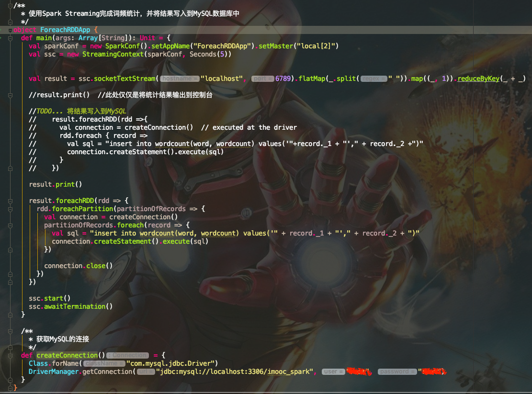Click the highlighted createConnection method definition
The height and width of the screenshot is (394, 532).
coord(67,355)
